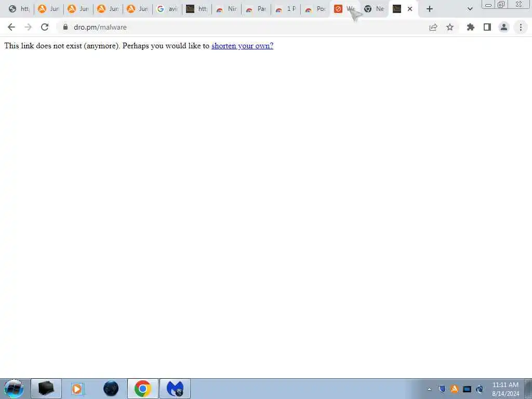
Task: Click the monitor icon in system tray
Action: click(467, 389)
